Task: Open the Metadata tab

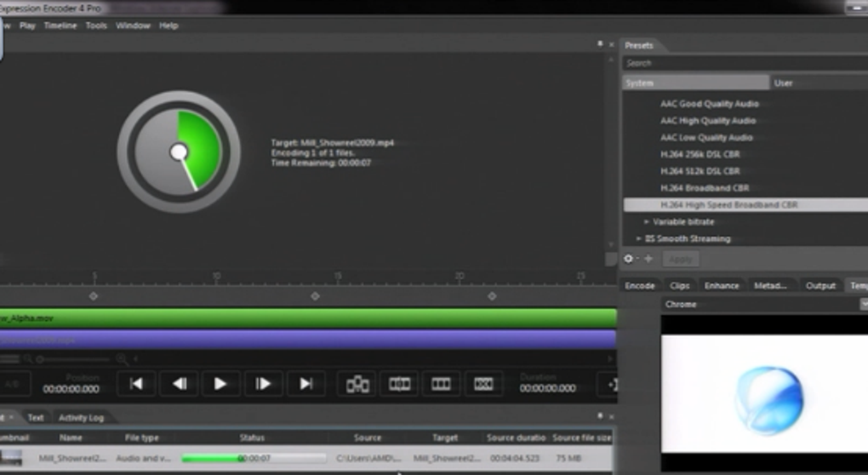Action: (770, 286)
